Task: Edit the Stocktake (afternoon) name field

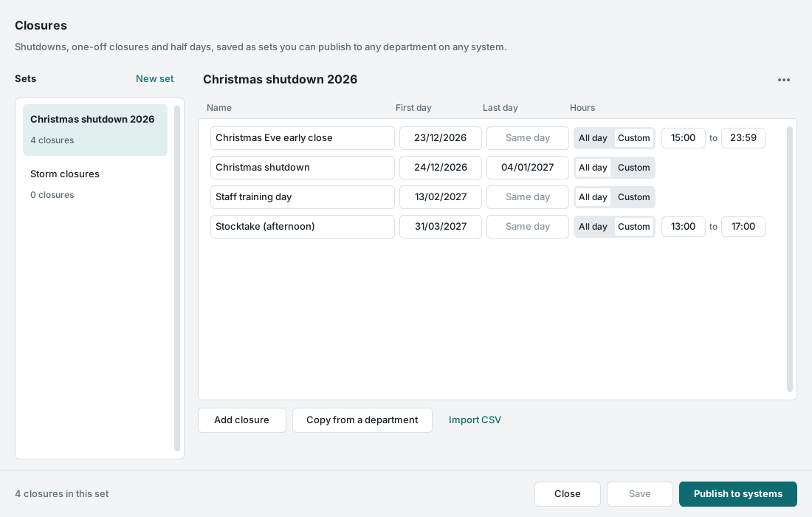Action: [x=303, y=227]
